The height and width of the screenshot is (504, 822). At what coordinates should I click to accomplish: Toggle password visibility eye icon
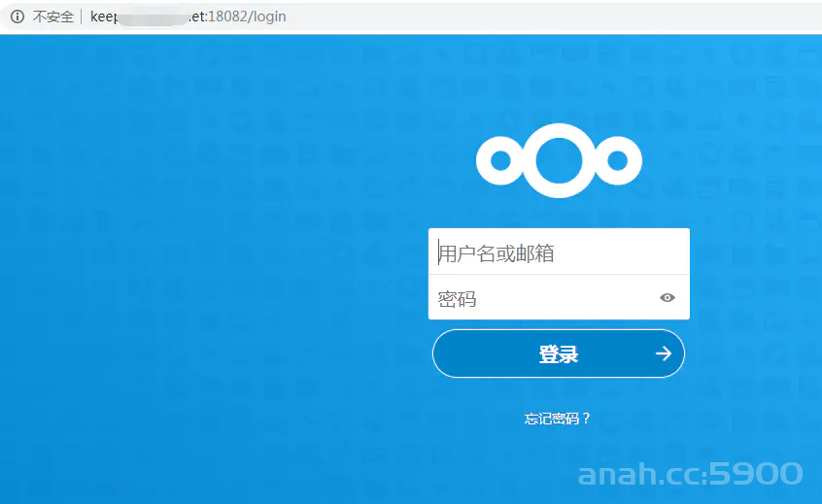click(x=667, y=297)
